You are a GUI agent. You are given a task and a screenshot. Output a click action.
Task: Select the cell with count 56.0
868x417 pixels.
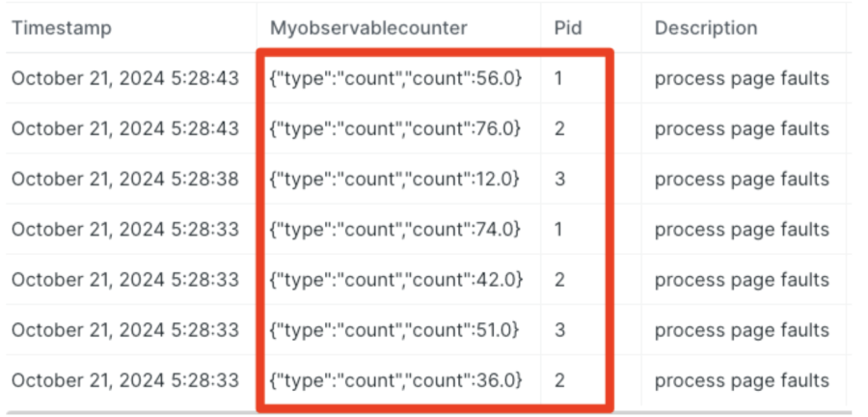pyautogui.click(x=396, y=79)
